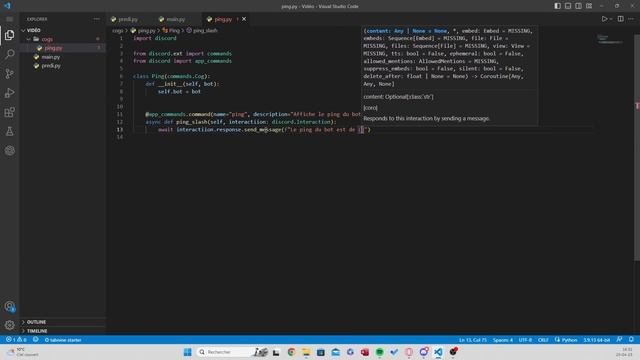Choose Python interpreter 3.9.13 64-bit
The height and width of the screenshot is (360, 640).
(x=596, y=340)
